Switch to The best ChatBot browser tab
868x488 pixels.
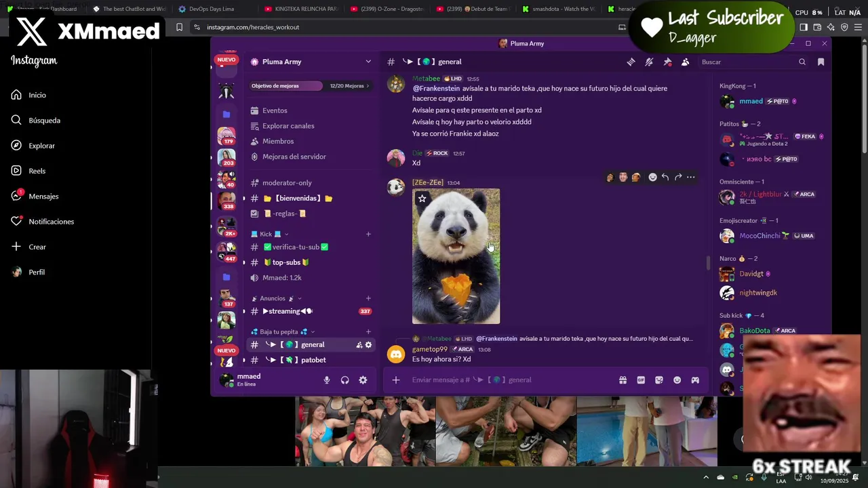(129, 9)
